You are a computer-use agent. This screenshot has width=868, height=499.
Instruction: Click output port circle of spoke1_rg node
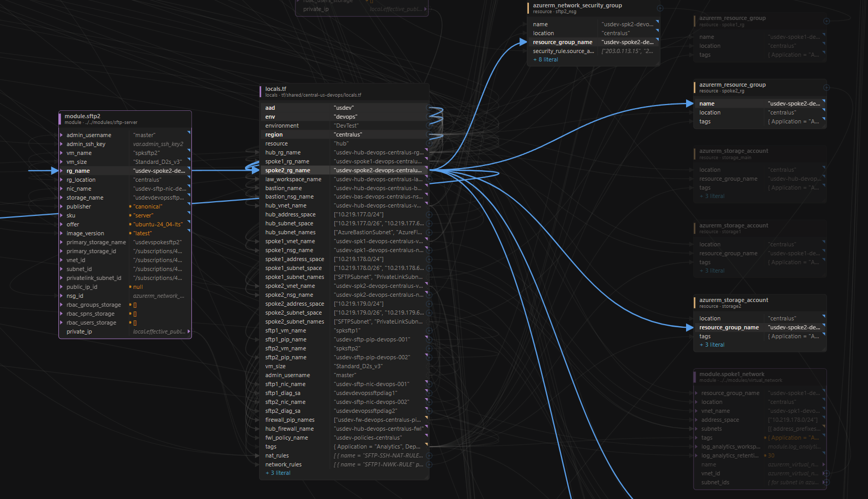pos(826,21)
